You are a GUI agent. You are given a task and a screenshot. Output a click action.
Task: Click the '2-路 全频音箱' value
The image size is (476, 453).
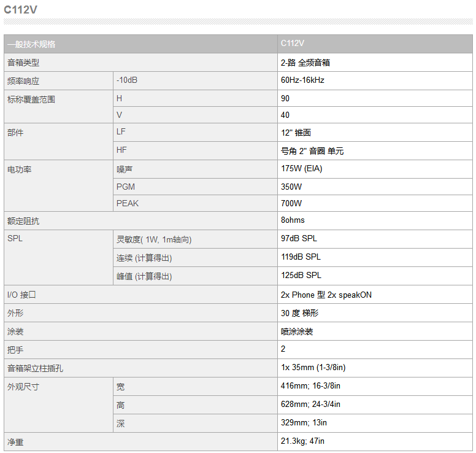305,63
